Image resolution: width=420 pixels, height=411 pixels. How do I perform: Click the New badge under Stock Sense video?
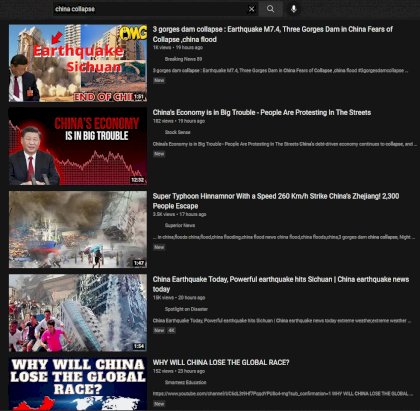point(159,154)
